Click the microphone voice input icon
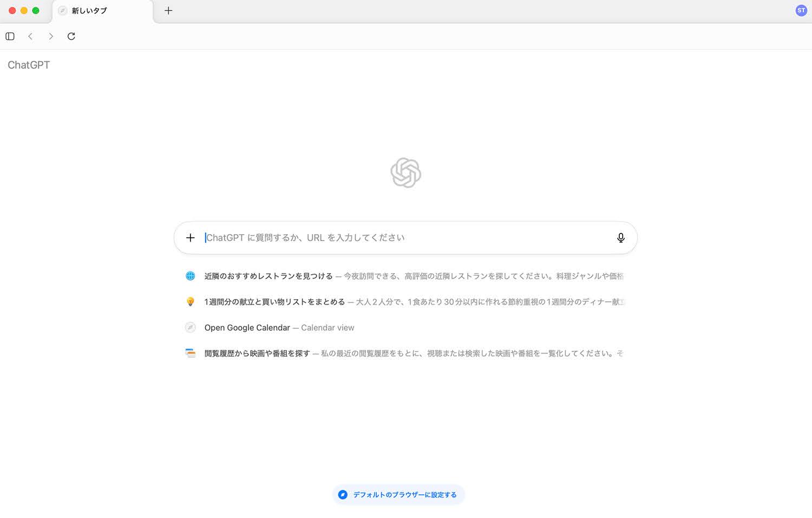This screenshot has height=518, width=812. (x=621, y=238)
